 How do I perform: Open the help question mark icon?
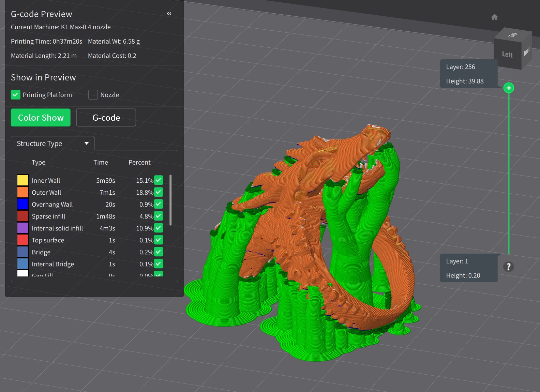pos(508,267)
